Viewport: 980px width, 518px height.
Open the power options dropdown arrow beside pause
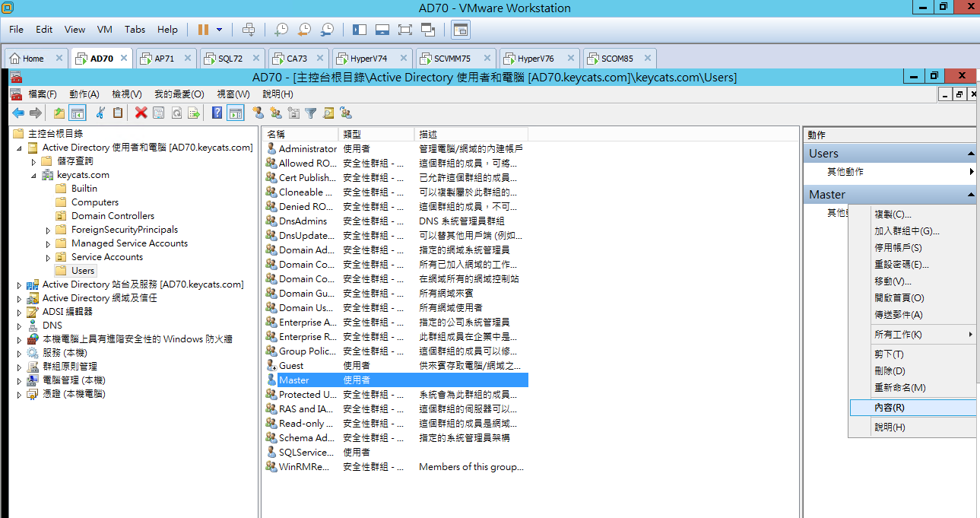[x=220, y=30]
